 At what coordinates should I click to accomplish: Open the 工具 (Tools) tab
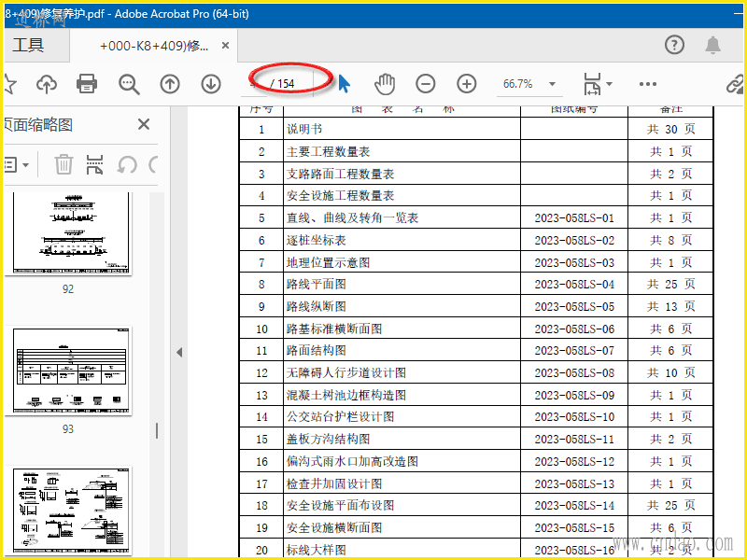(x=29, y=45)
